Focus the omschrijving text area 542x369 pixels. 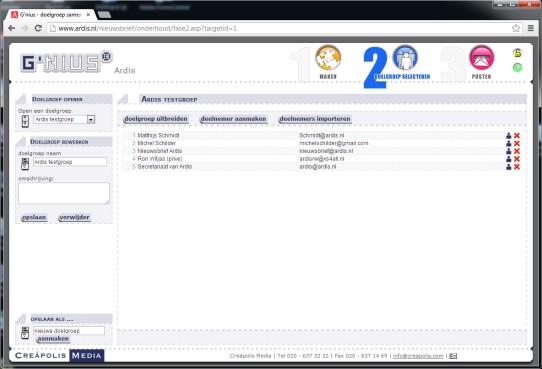(x=64, y=193)
